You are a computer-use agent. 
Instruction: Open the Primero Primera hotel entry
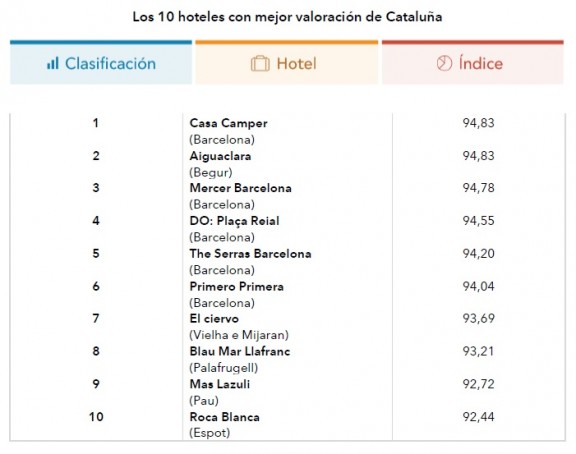[237, 287]
